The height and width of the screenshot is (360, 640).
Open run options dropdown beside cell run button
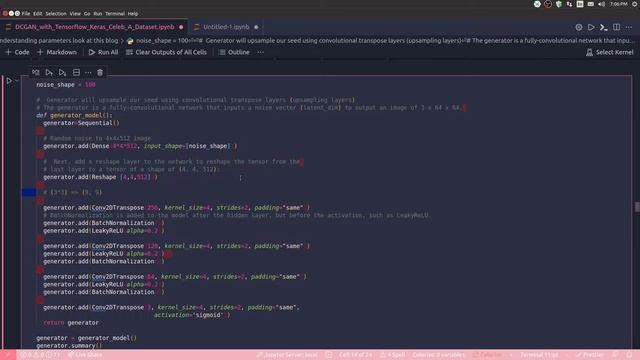(x=17, y=81)
